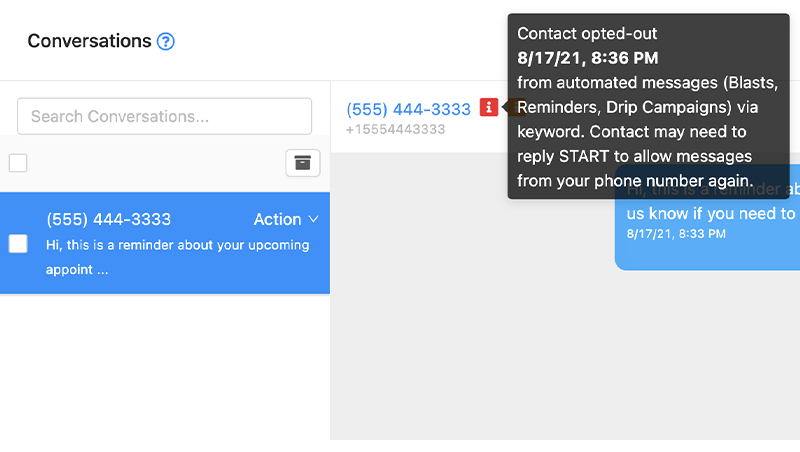Click the +15554443333 number under contact name
Image resolution: width=800 pixels, height=452 pixels.
click(395, 130)
